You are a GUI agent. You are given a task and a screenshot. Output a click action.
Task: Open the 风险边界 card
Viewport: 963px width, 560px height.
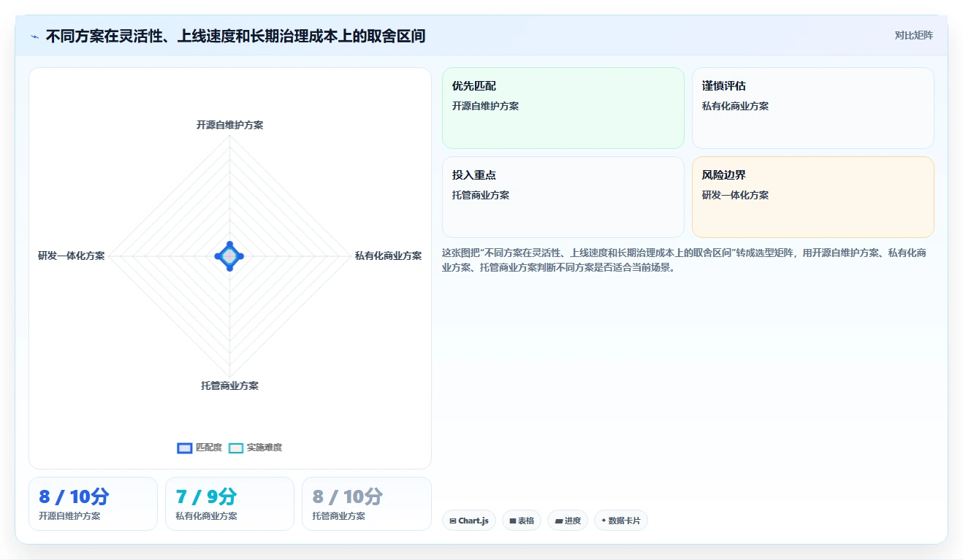pos(813,197)
